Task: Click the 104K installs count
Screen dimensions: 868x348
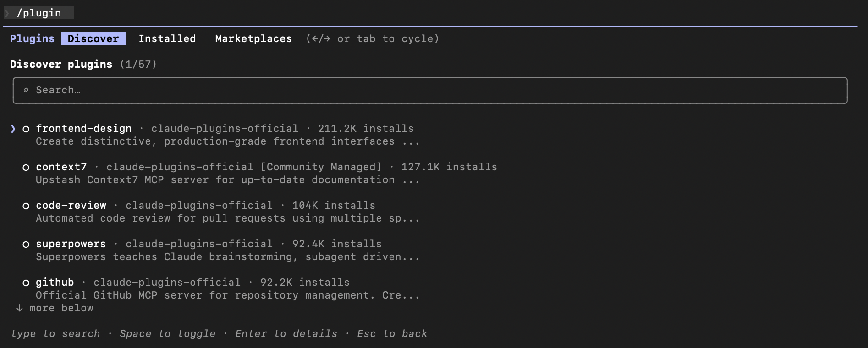Action: click(334, 206)
